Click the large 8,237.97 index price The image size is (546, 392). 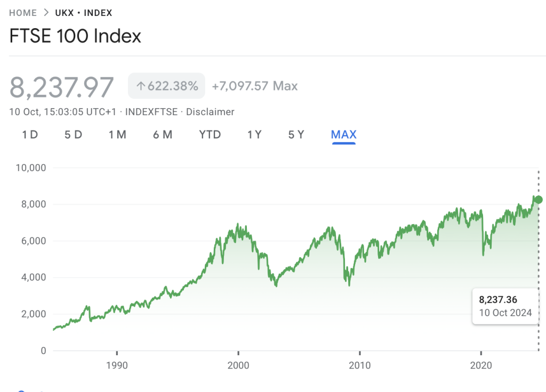point(62,87)
